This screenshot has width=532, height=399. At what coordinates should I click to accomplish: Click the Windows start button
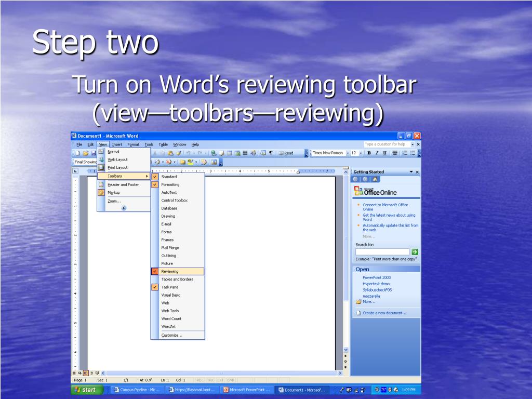[x=87, y=390]
